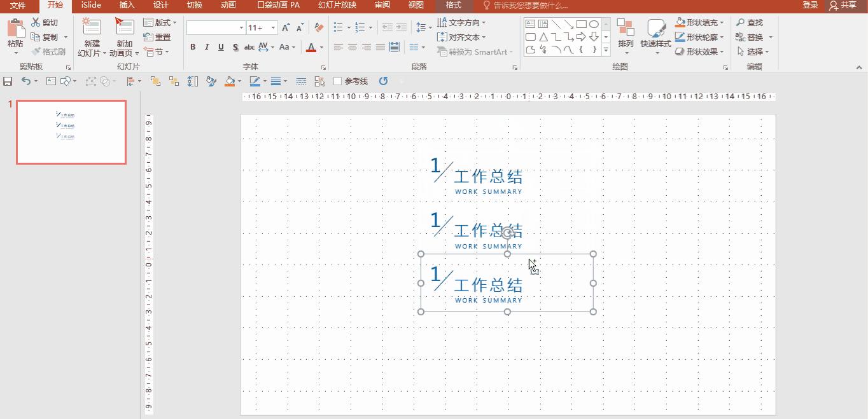Select slide 1 thumbnail in the slide panel
This screenshot has width=868, height=419.
click(71, 132)
